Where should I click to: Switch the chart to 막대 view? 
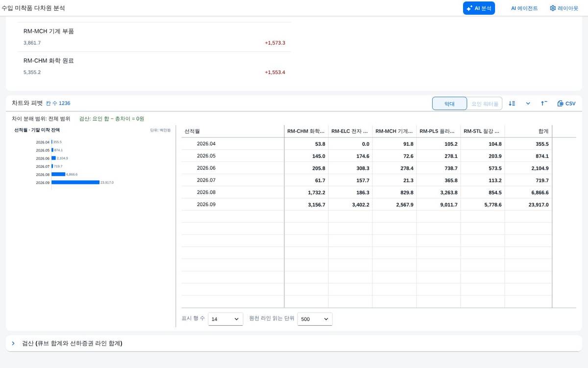point(449,104)
